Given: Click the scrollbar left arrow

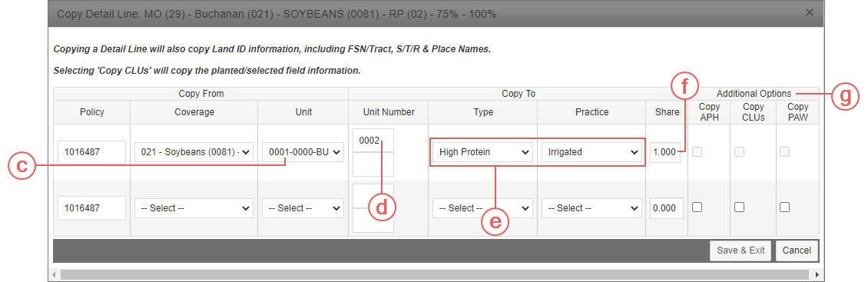Looking at the screenshot, I should click(x=55, y=274).
